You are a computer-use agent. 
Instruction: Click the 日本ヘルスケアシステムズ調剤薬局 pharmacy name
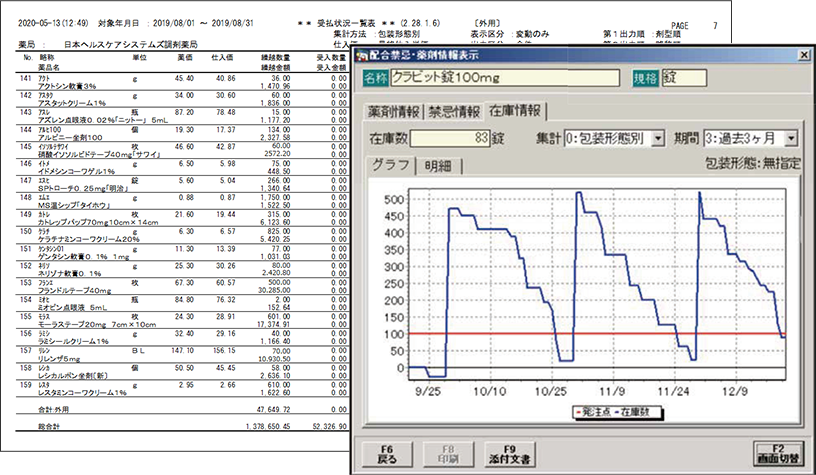pyautogui.click(x=131, y=45)
